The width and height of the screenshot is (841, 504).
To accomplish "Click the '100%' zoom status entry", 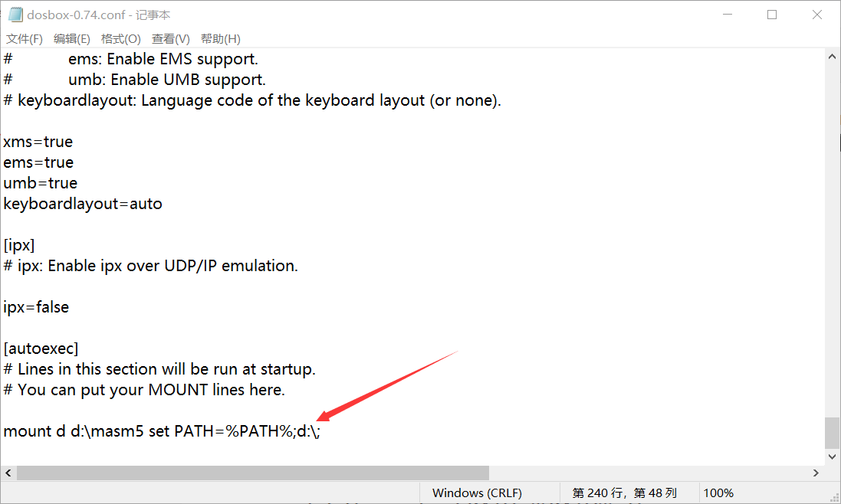I will [718, 493].
